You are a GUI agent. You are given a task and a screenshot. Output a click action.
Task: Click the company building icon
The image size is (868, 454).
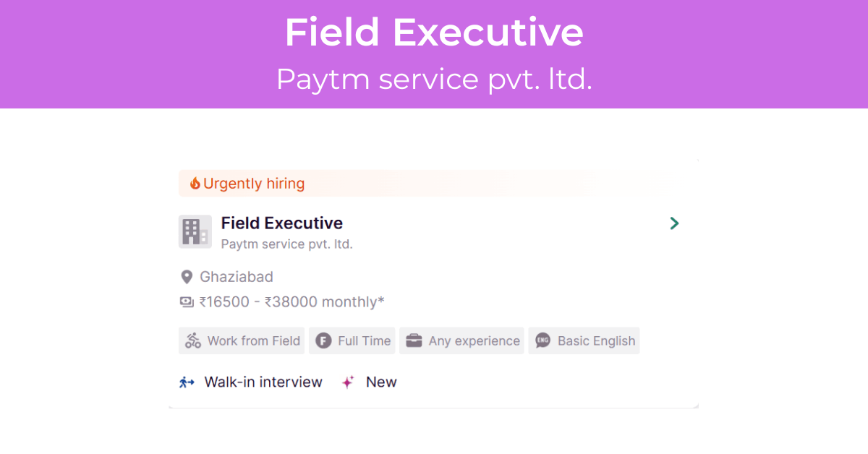coord(195,231)
